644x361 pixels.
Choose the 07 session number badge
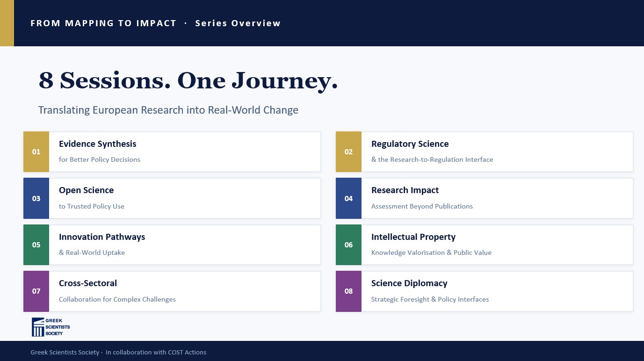(36, 291)
